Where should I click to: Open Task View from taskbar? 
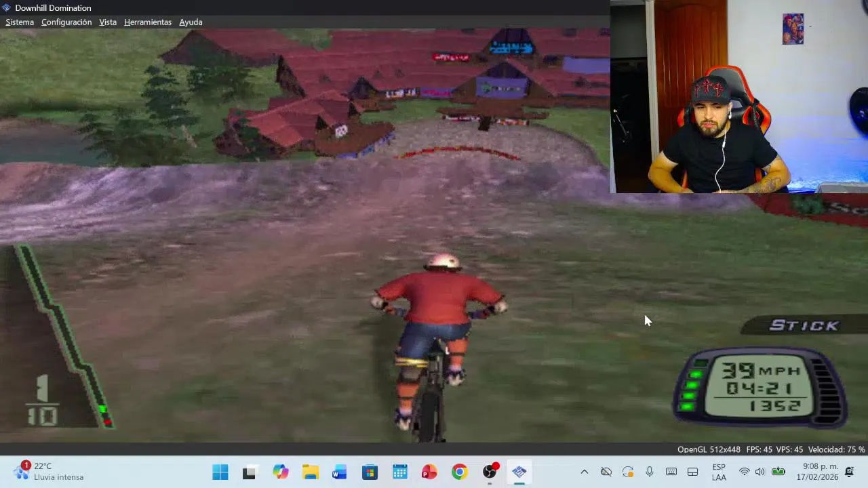(249, 472)
